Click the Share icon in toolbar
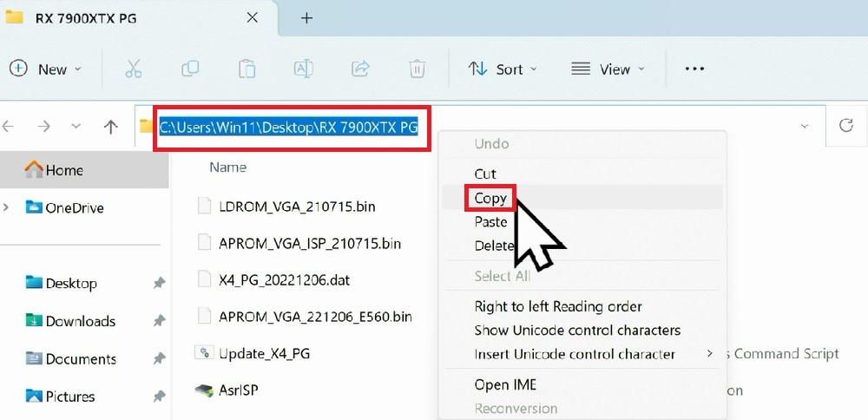The image size is (868, 420). [359, 69]
